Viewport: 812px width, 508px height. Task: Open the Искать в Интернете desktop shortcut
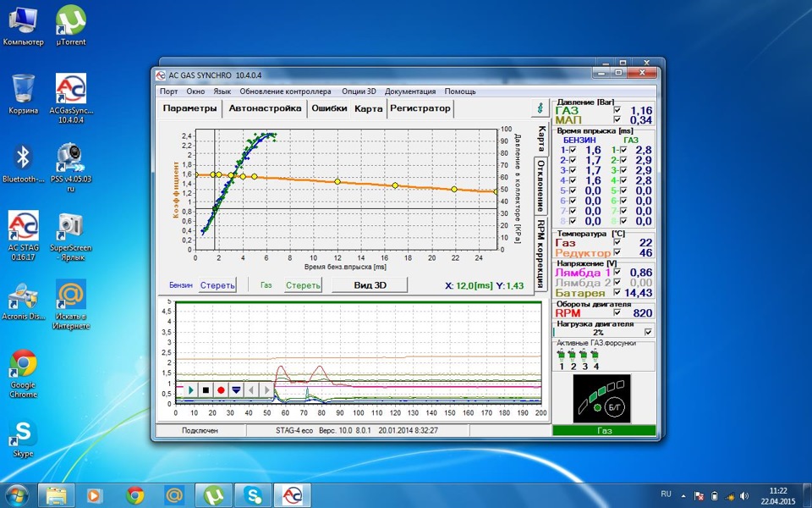[71, 304]
